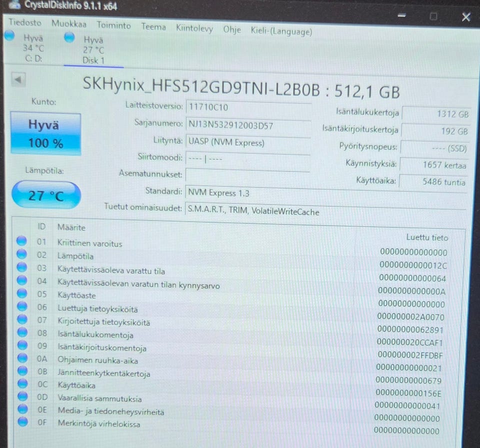
Task: Click the Määrite column header
Action: pyautogui.click(x=71, y=227)
